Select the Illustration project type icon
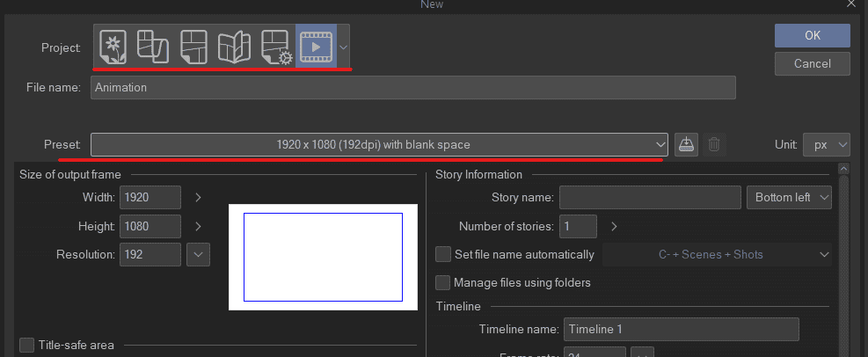This screenshot has width=868, height=357. click(113, 46)
